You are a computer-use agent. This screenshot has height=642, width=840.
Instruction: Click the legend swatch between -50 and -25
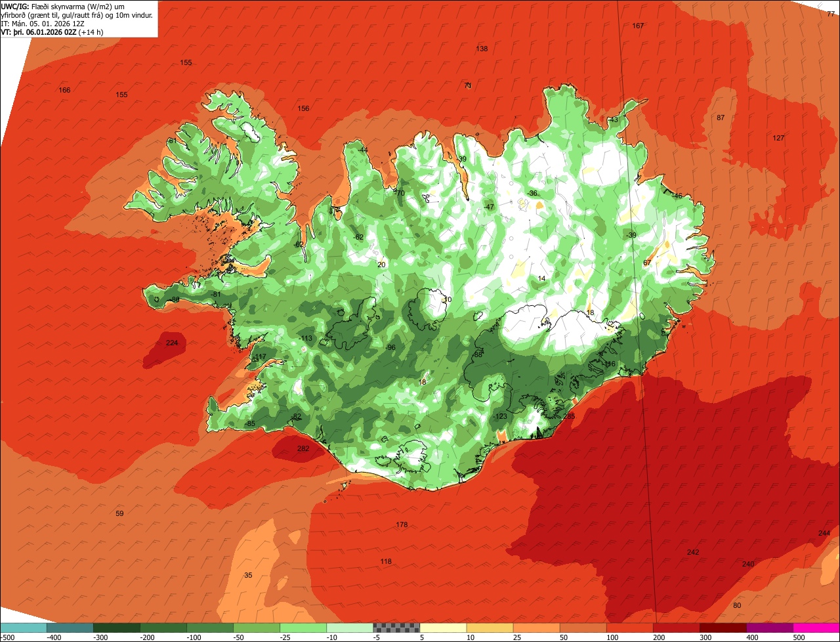pos(257,628)
